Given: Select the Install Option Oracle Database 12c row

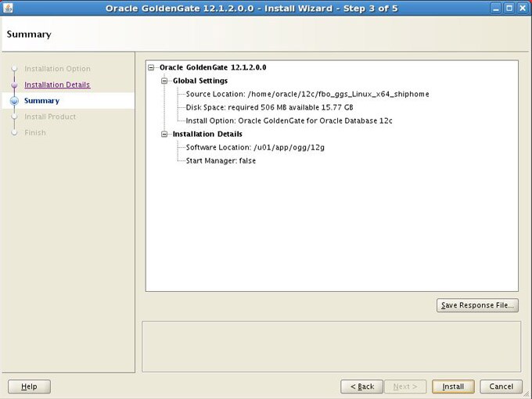Looking at the screenshot, I should (289, 120).
